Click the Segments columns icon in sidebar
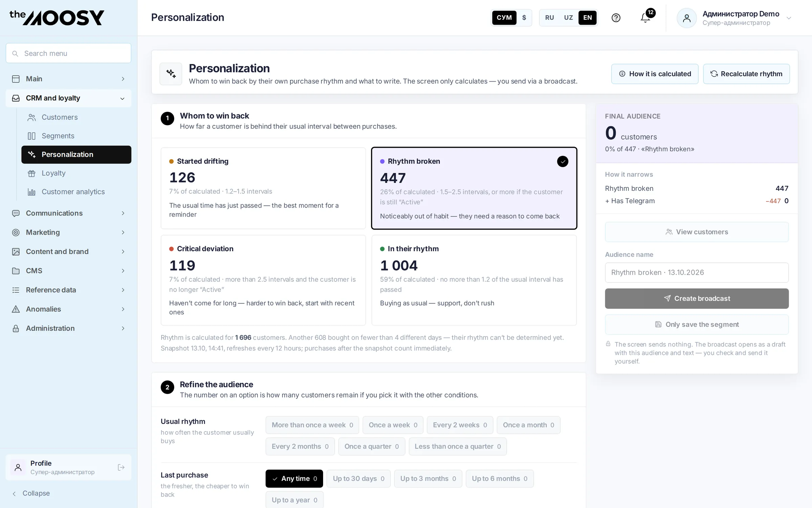812x508 pixels. pyautogui.click(x=31, y=136)
